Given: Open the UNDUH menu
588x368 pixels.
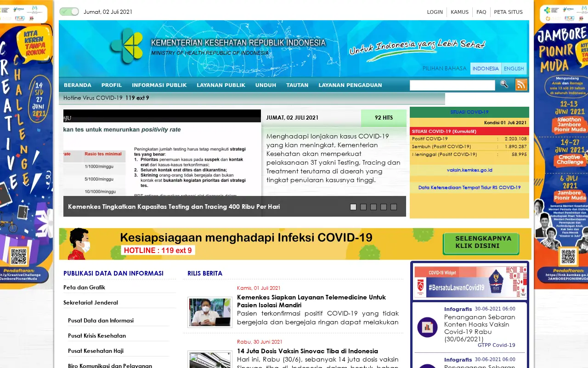Looking at the screenshot, I should (266, 85).
